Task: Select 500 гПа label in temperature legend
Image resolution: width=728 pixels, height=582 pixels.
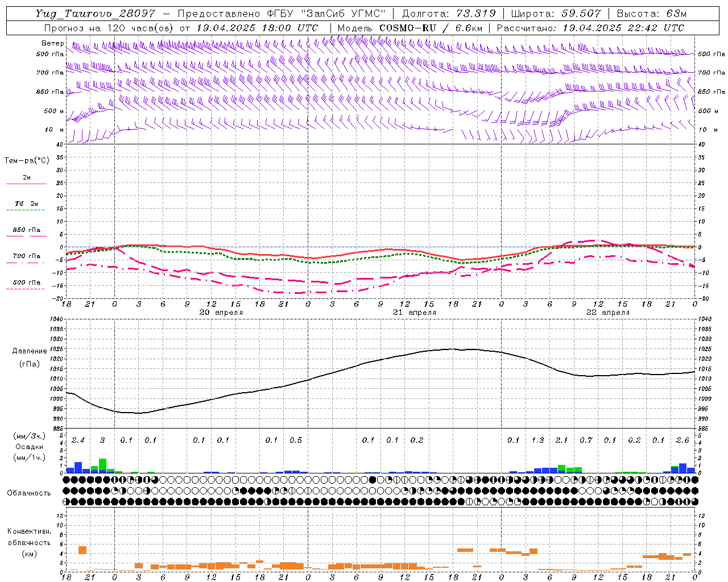Action: (27, 282)
